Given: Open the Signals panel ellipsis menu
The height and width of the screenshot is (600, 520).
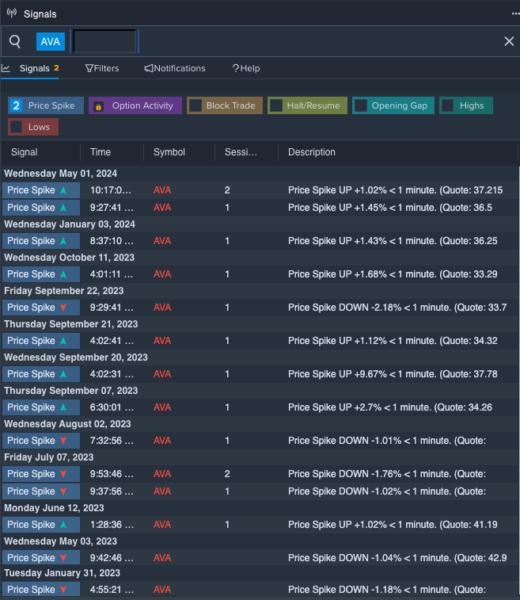Looking at the screenshot, I should [x=515, y=14].
